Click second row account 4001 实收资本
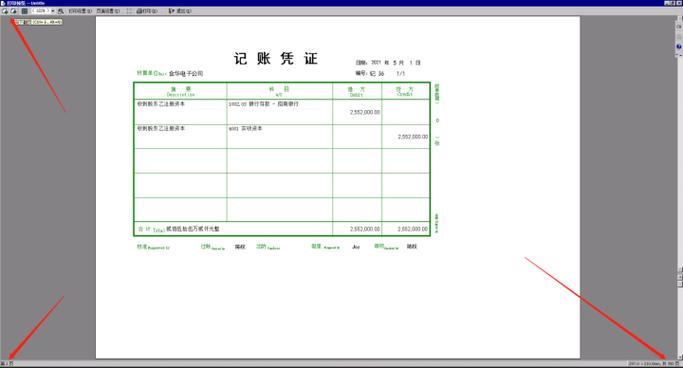The image size is (683, 368). [246, 128]
